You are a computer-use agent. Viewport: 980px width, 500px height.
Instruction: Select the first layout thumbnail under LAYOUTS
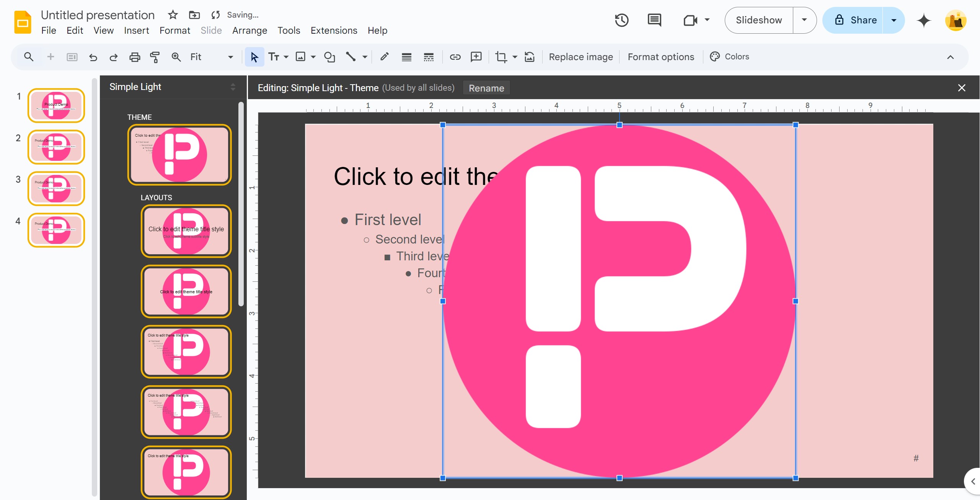pyautogui.click(x=186, y=231)
